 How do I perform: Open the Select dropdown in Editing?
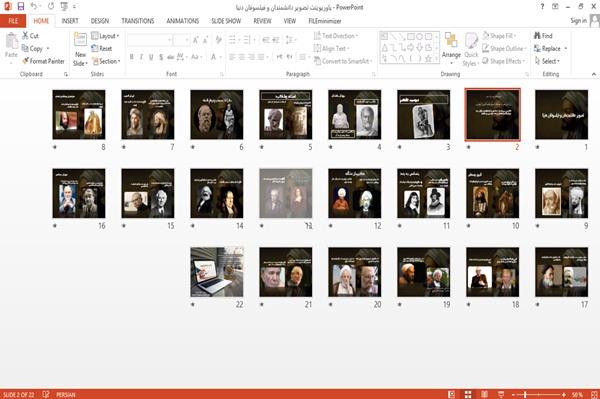547,61
